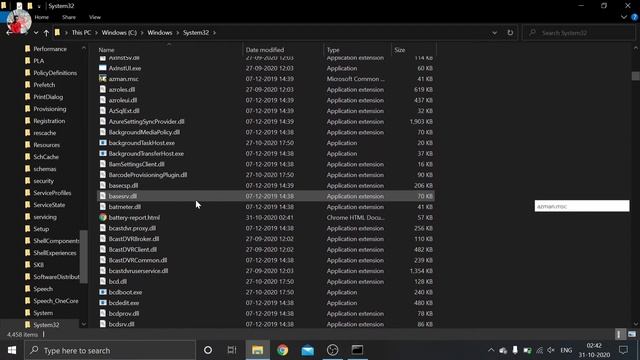The height and width of the screenshot is (360, 640).
Task: Open the Command Prompt taskbar icon
Action: (x=357, y=350)
